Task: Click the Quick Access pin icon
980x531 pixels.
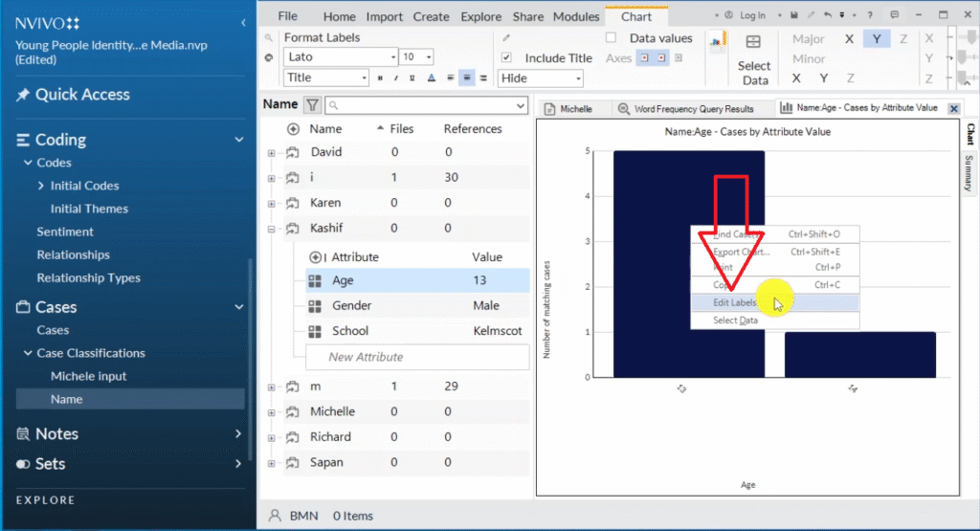Action: click(x=23, y=95)
